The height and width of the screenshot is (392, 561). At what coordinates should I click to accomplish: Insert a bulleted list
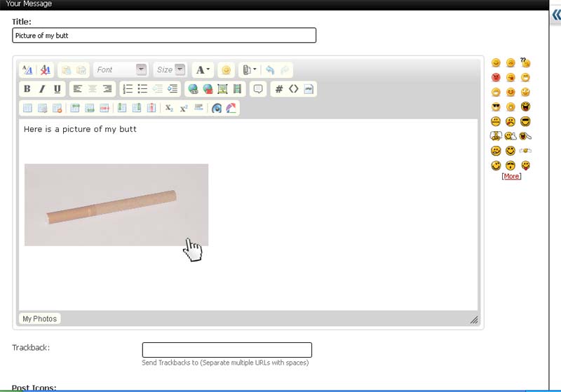pos(142,89)
